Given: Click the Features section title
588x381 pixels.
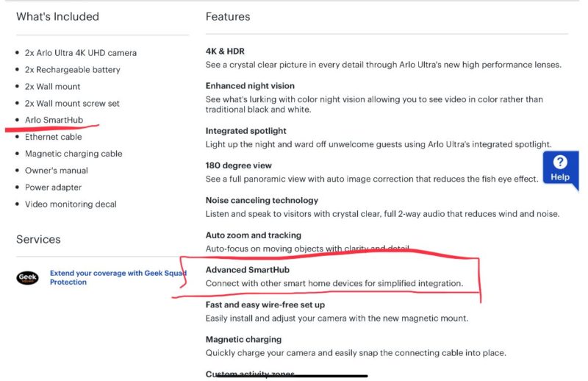Looking at the screenshot, I should (228, 16).
